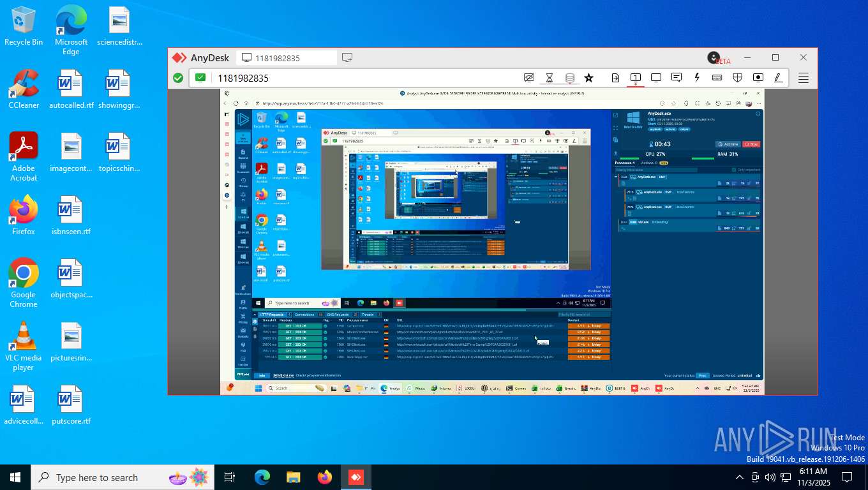Click the Info button at remote panel bottom
Screen dimensions: 868x490
262,376
